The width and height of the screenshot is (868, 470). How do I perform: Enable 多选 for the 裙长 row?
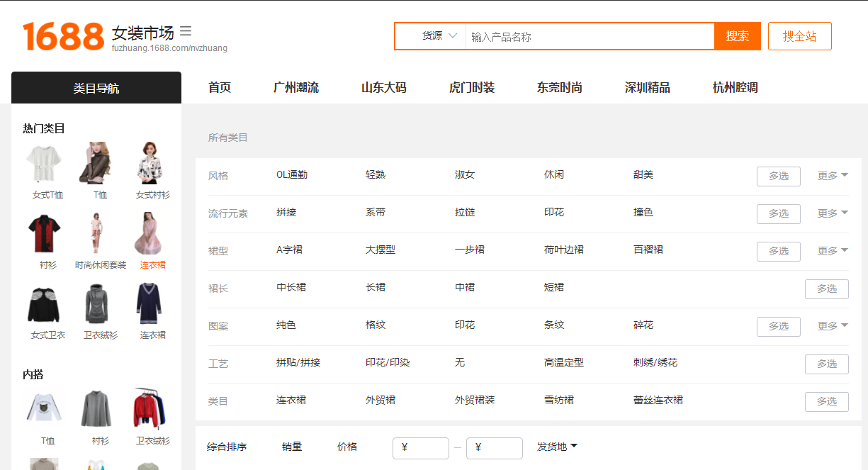pos(826,289)
